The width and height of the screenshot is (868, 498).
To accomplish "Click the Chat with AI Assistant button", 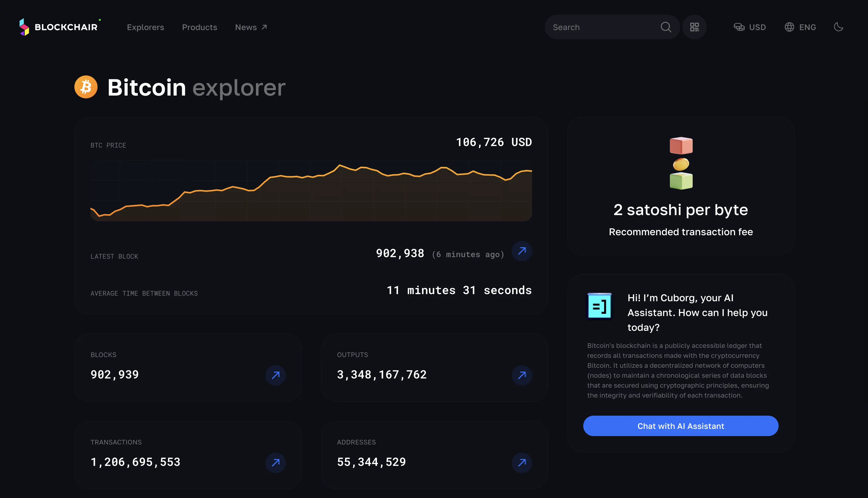I will click(681, 426).
